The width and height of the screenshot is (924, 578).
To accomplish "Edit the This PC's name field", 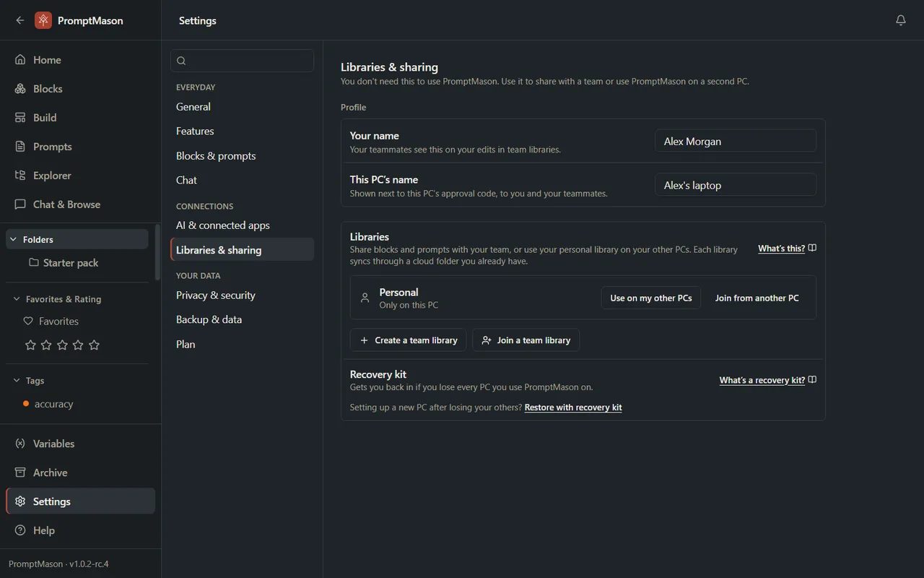I will point(736,185).
